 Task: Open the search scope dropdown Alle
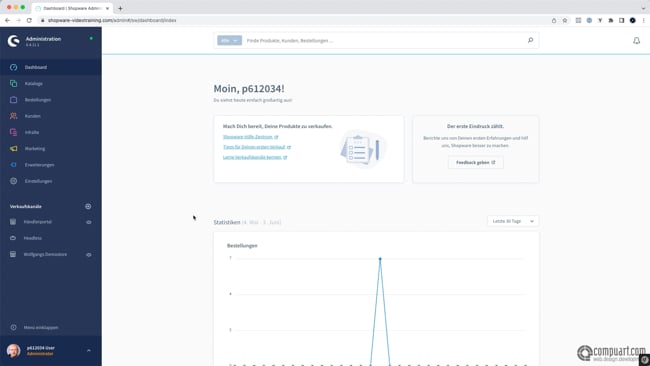point(229,40)
